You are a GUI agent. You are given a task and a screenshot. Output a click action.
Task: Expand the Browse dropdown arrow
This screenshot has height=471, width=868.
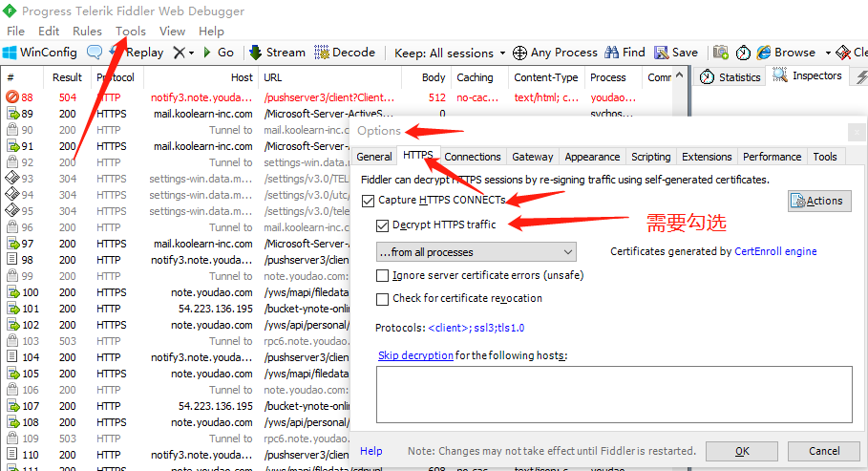tap(828, 54)
